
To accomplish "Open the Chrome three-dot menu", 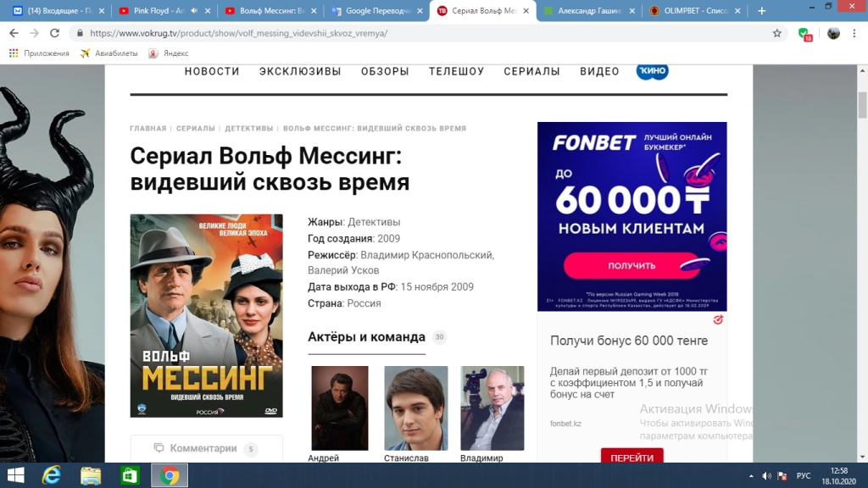I will [854, 33].
